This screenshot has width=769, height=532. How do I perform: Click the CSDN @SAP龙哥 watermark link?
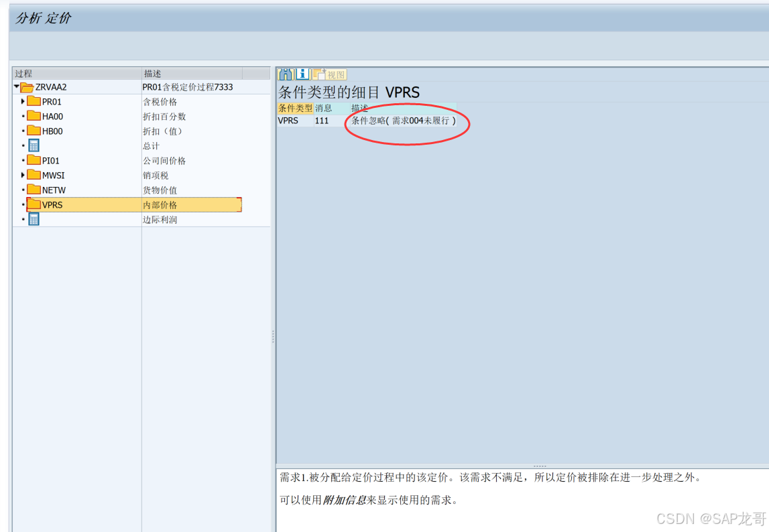coord(713,519)
